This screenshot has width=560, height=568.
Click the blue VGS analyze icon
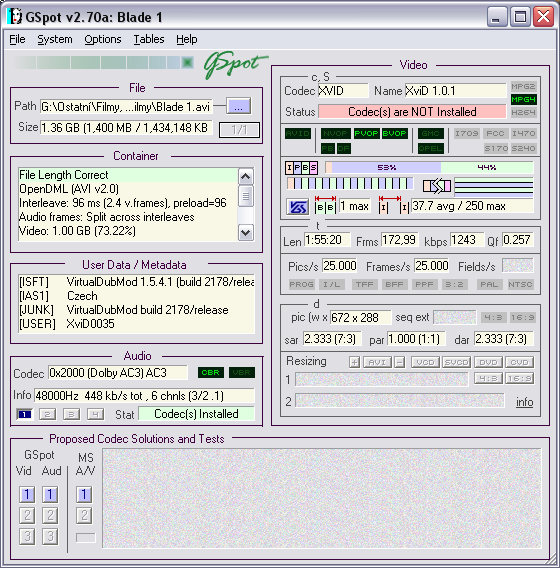click(x=297, y=207)
